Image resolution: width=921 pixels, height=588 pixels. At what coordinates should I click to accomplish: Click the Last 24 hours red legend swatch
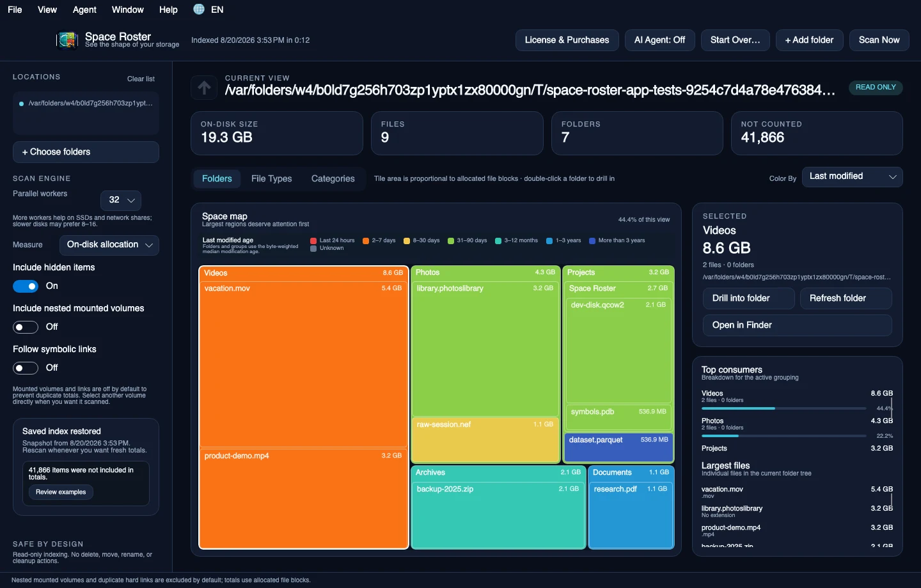[x=313, y=241]
